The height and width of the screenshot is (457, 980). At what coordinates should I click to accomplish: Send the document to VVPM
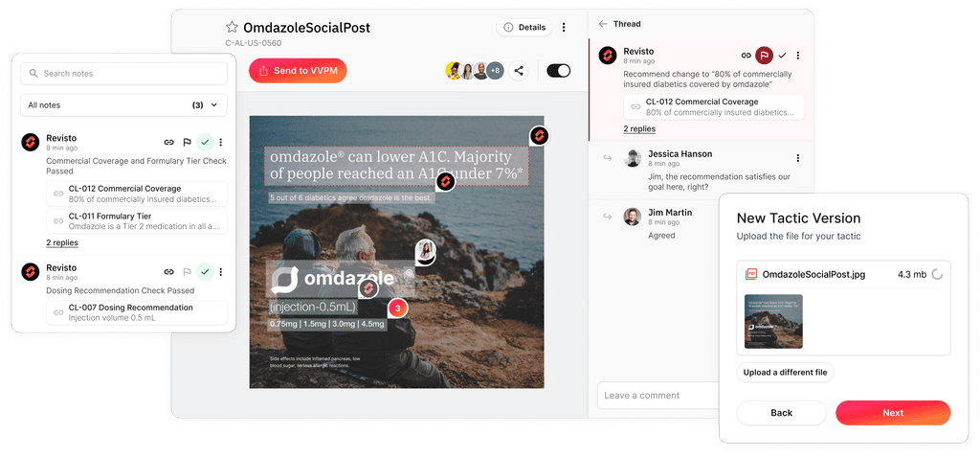298,71
